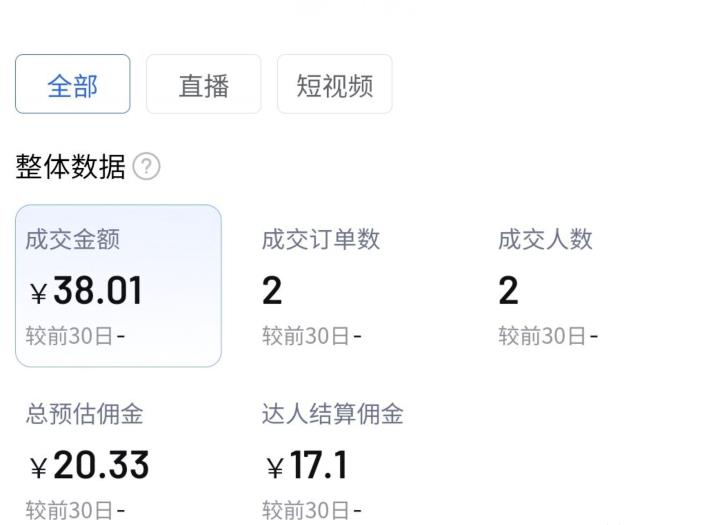
Task: Switch to the 直播 tab
Action: pyautogui.click(x=203, y=85)
